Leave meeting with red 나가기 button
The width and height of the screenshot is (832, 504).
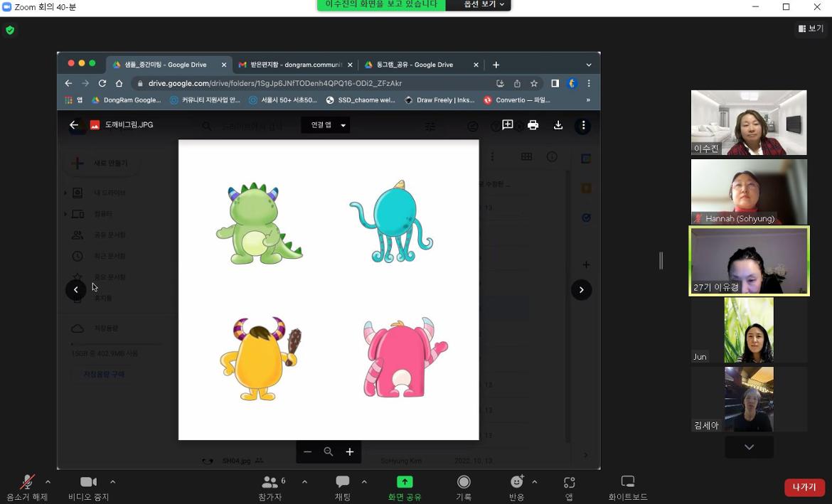pyautogui.click(x=804, y=487)
